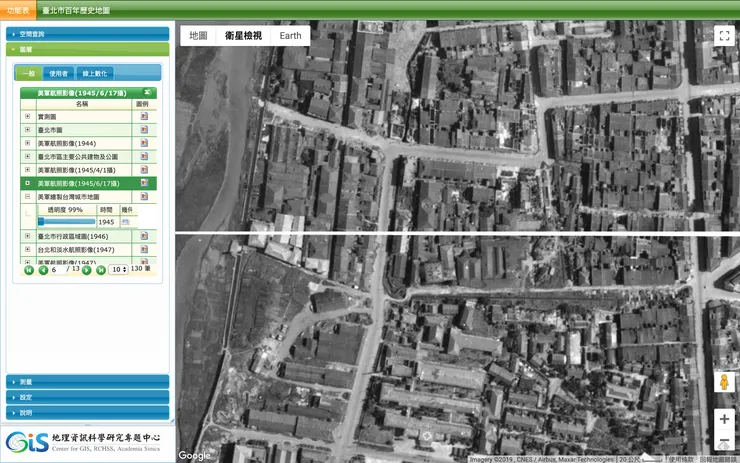
Task: Switch map to 地圖 view
Action: point(198,35)
